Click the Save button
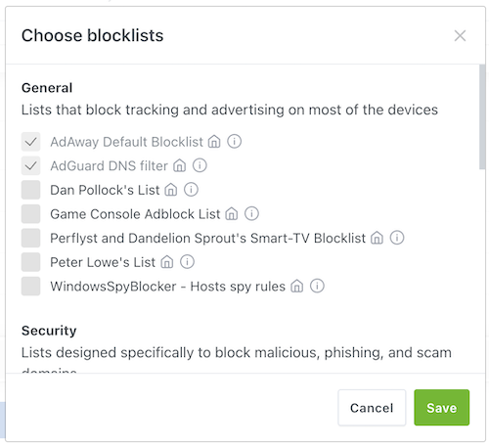 pyautogui.click(x=441, y=408)
